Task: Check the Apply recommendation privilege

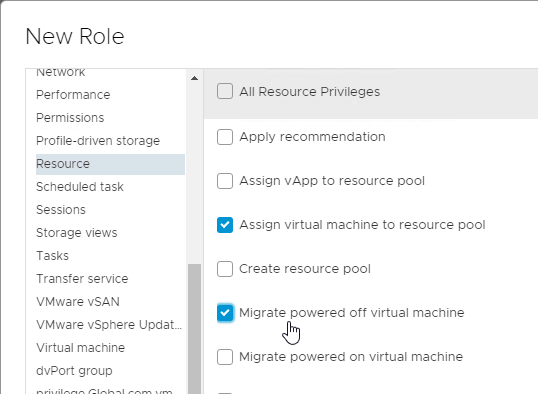Action: point(225,137)
